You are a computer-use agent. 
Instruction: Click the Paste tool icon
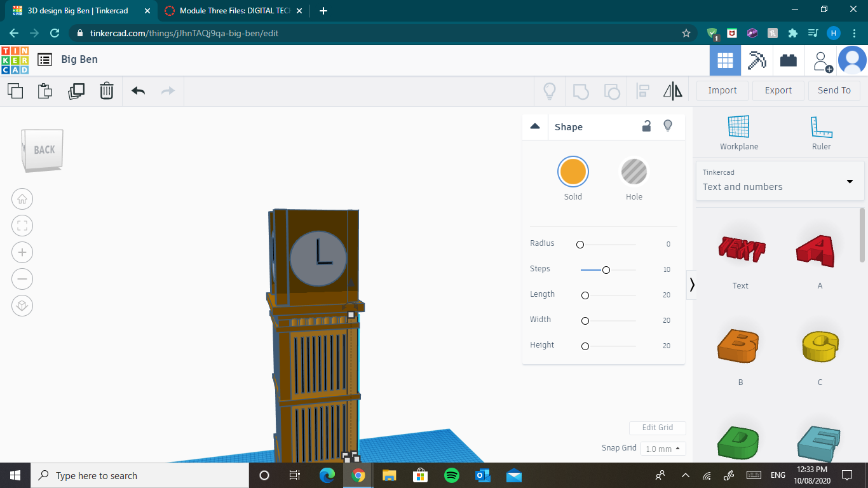click(45, 91)
